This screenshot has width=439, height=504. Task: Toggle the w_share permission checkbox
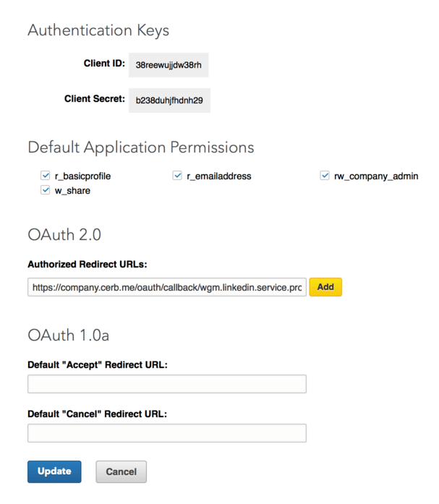46,190
